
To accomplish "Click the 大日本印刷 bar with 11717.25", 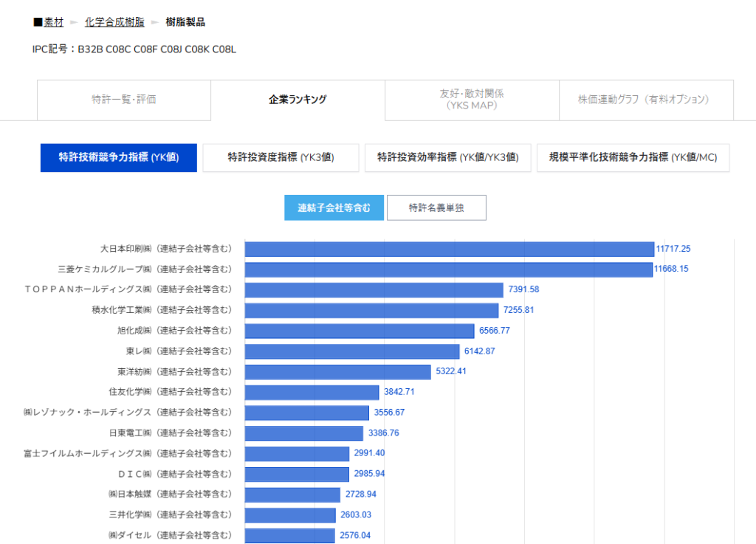I will pos(450,249).
